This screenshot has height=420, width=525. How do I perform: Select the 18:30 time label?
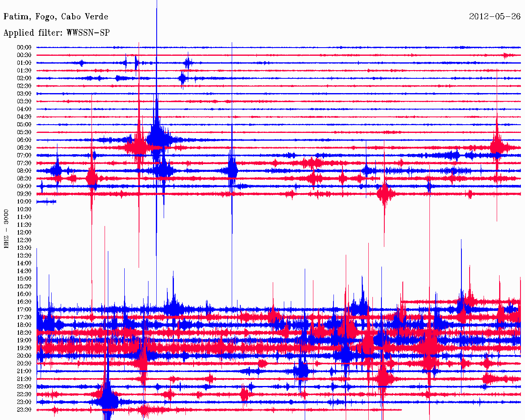(24, 333)
